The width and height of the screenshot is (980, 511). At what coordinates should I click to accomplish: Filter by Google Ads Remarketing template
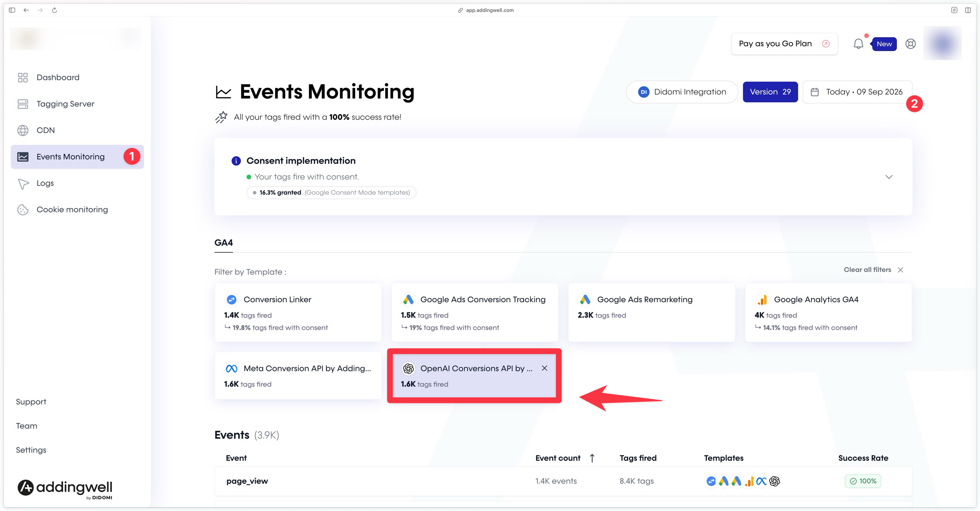[652, 313]
